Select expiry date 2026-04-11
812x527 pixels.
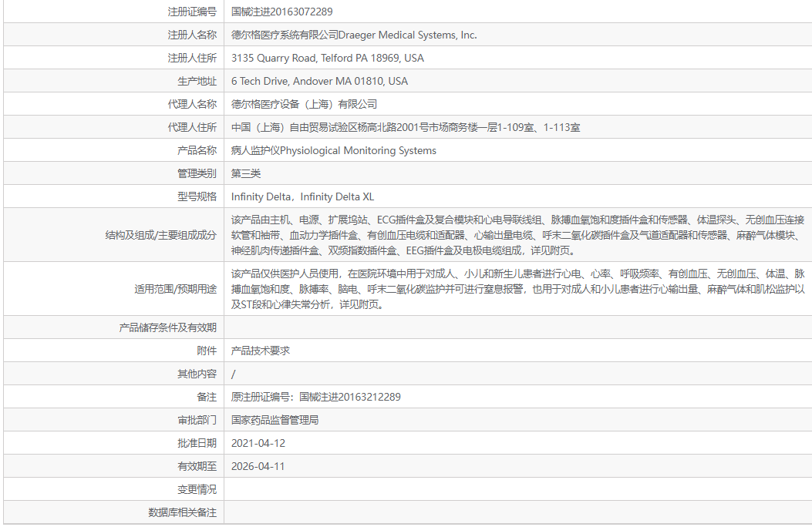258,466
